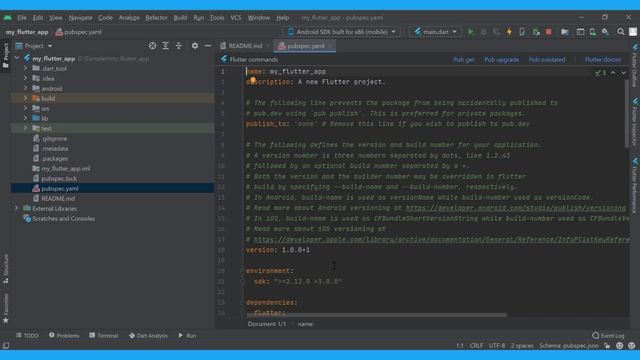Click UTF-8 encoding in status bar
This screenshot has height=360, width=640.
pos(496,346)
